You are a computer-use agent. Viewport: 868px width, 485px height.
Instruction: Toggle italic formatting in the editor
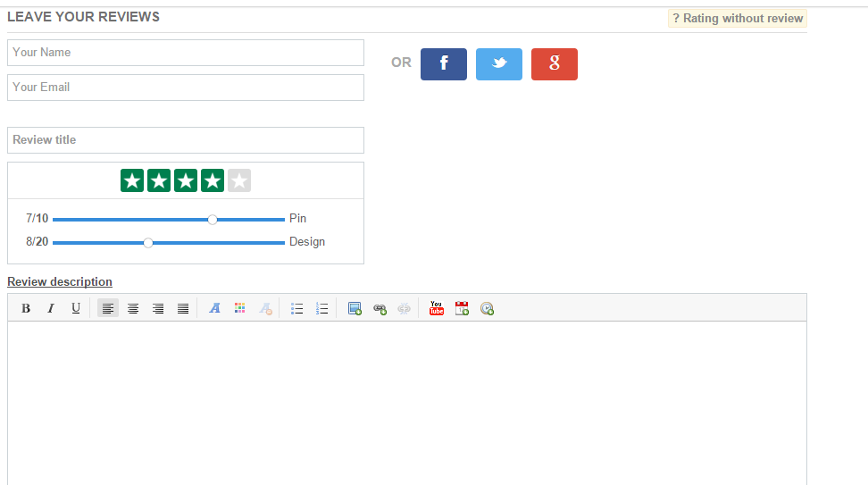(50, 308)
